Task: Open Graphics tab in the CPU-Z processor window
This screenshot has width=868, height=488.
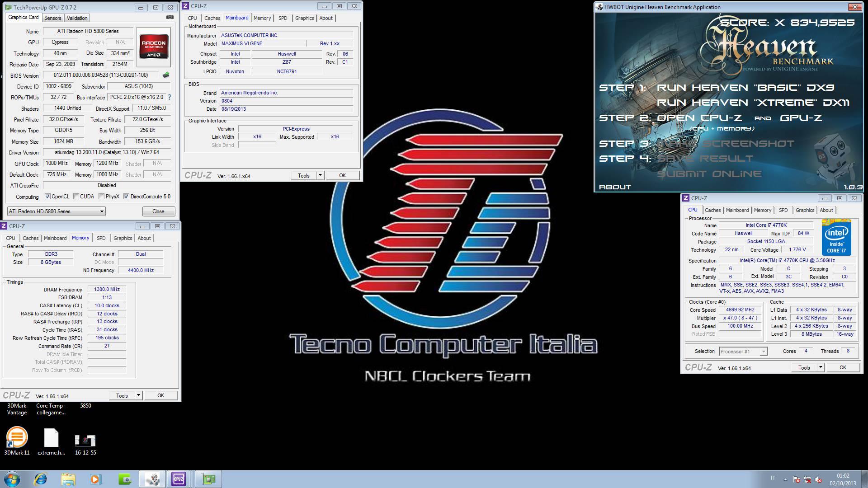Action: [x=805, y=210]
